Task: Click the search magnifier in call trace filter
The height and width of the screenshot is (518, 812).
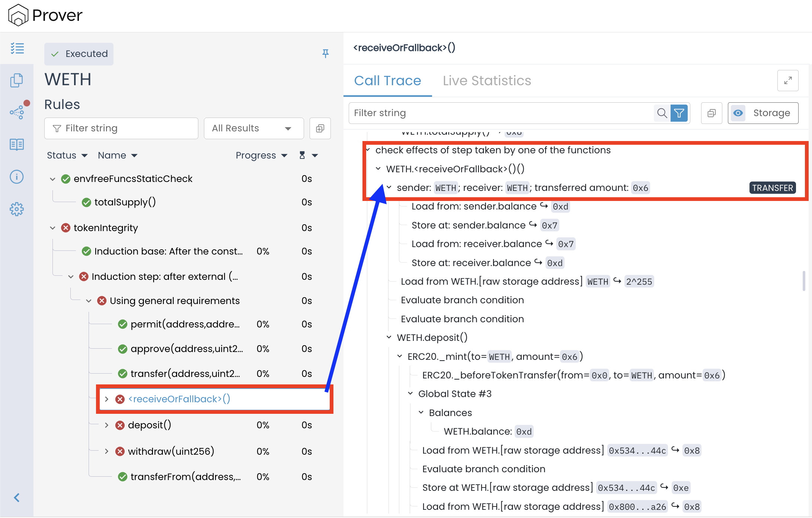Action: [x=662, y=113]
